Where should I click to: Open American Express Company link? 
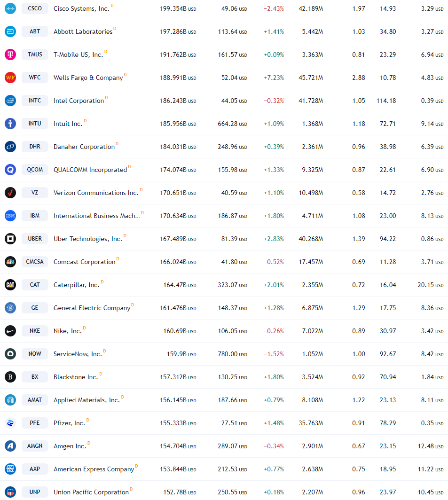(x=94, y=469)
